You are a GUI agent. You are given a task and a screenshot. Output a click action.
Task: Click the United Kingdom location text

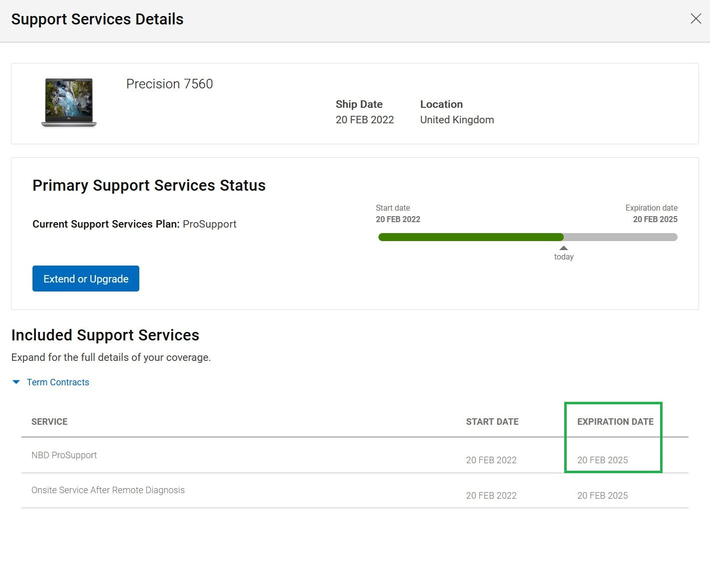pos(457,120)
